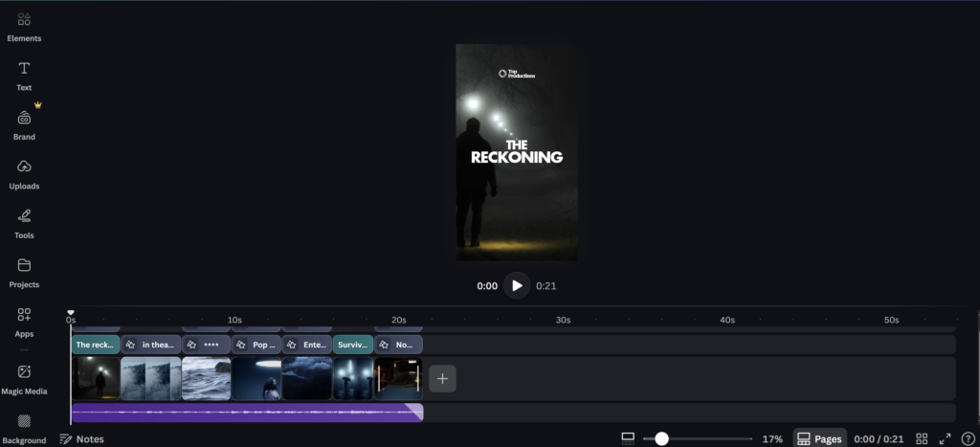Select the purple audio track
Image resolution: width=980 pixels, height=447 pixels.
point(248,413)
